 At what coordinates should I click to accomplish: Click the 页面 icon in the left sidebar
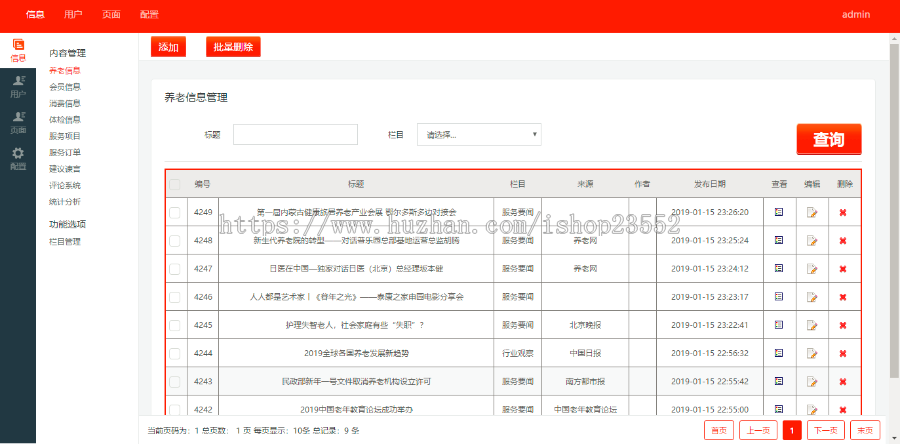tap(18, 122)
